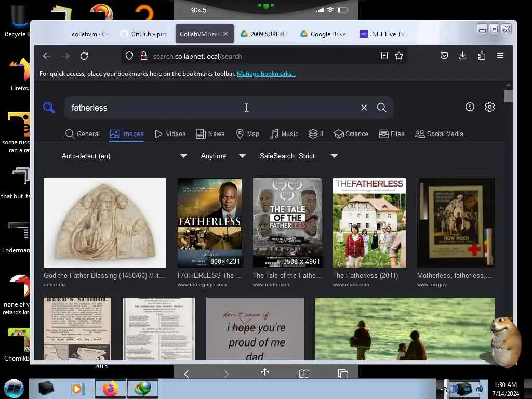Close the CollabVM Search tab
This screenshot has width=532, height=399.
[225, 34]
